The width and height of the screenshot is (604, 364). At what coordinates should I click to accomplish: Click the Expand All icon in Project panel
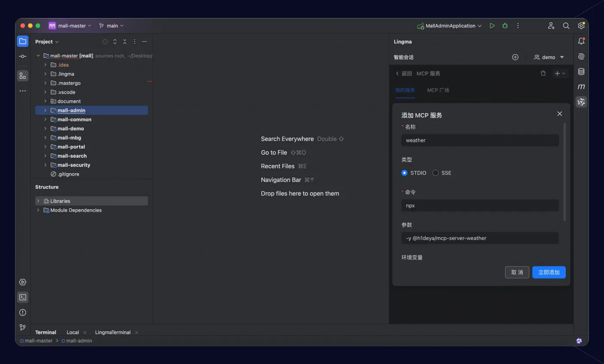click(115, 41)
